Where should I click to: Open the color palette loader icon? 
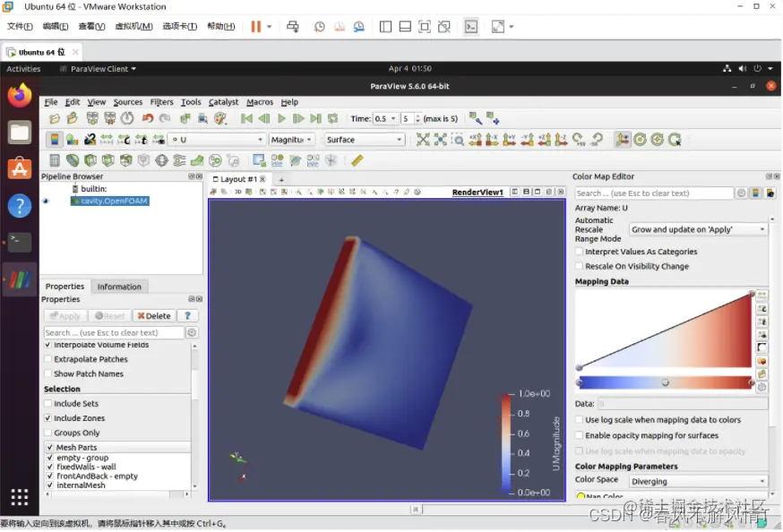click(220, 119)
